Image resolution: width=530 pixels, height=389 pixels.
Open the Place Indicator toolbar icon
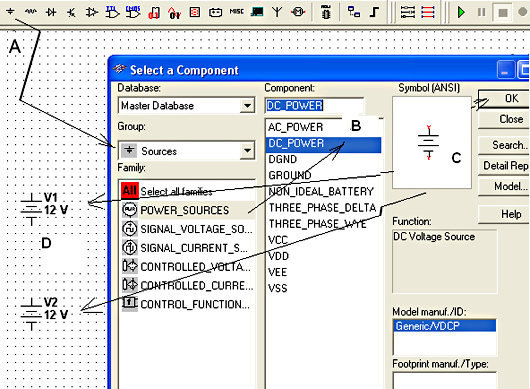point(195,12)
